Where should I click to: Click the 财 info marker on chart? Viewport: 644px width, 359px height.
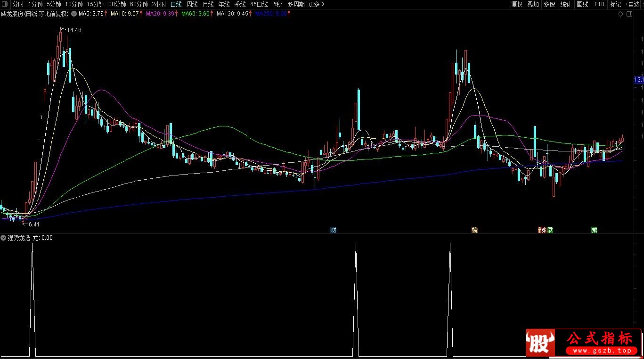tap(333, 230)
